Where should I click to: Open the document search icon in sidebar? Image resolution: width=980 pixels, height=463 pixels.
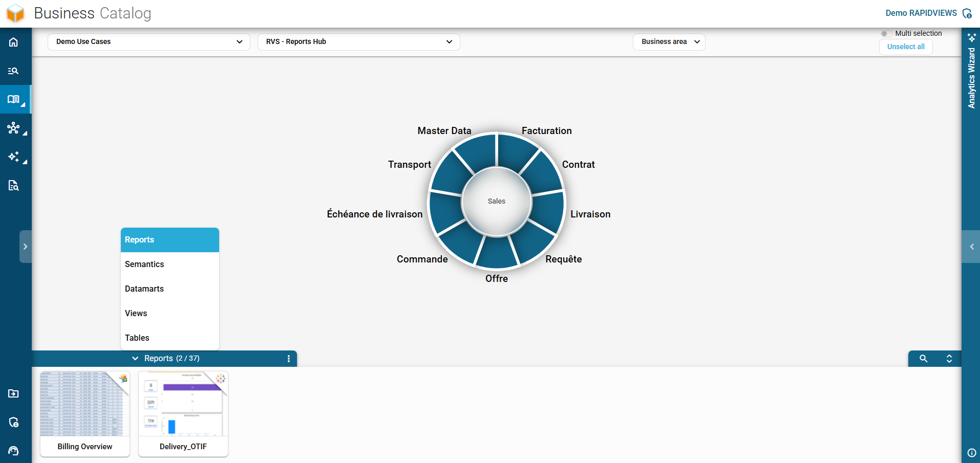pyautogui.click(x=14, y=185)
